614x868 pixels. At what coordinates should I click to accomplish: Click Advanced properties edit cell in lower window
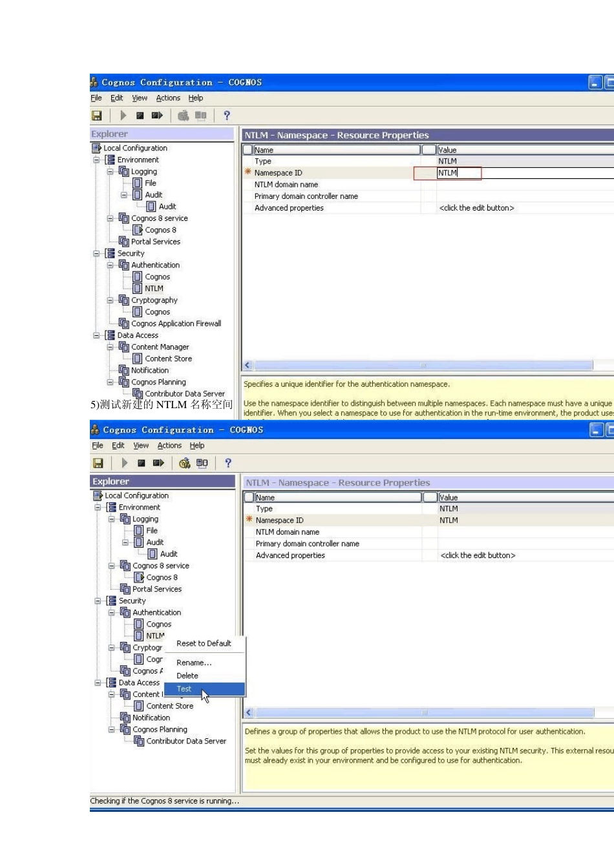527,555
